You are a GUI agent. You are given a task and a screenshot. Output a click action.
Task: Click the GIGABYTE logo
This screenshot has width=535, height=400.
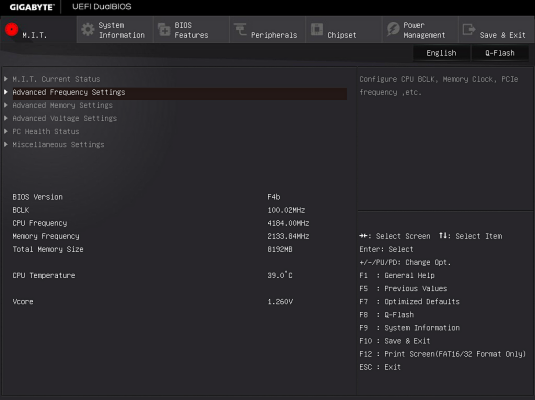[x=32, y=7]
